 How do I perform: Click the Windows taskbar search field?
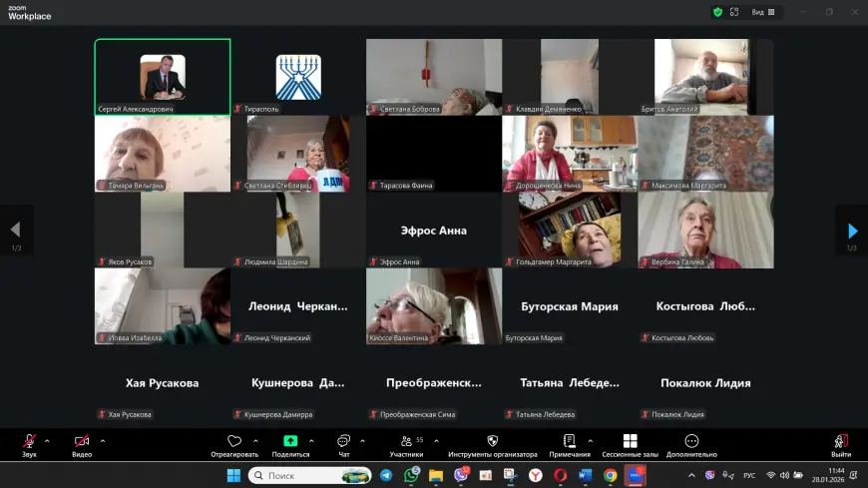(309, 476)
